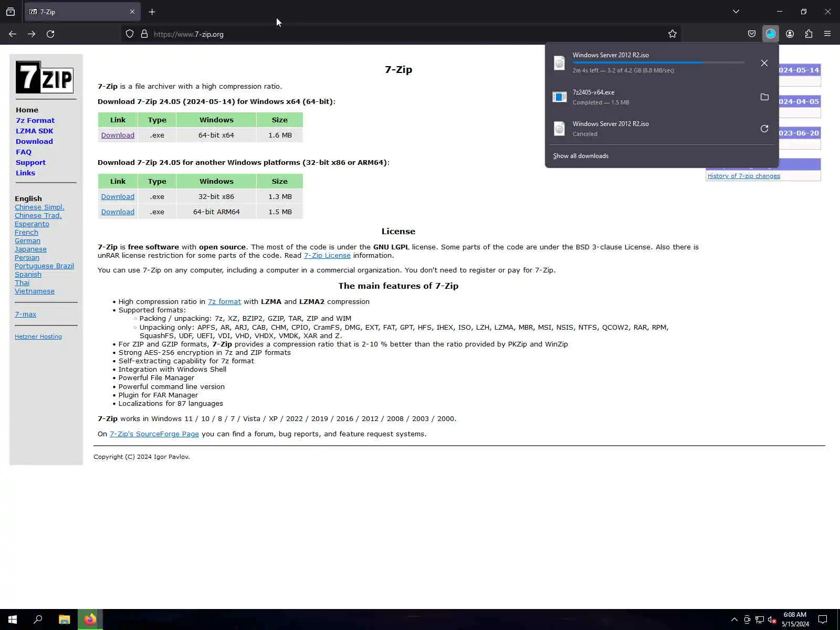Click the 7-Zip logo image
840x630 pixels.
coord(45,77)
